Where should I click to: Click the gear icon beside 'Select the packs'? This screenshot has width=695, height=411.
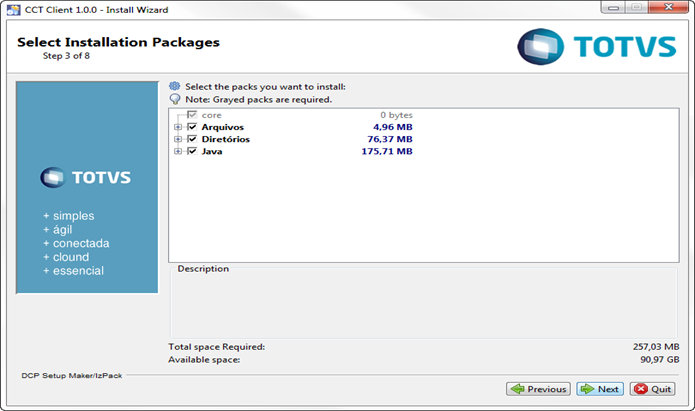175,86
